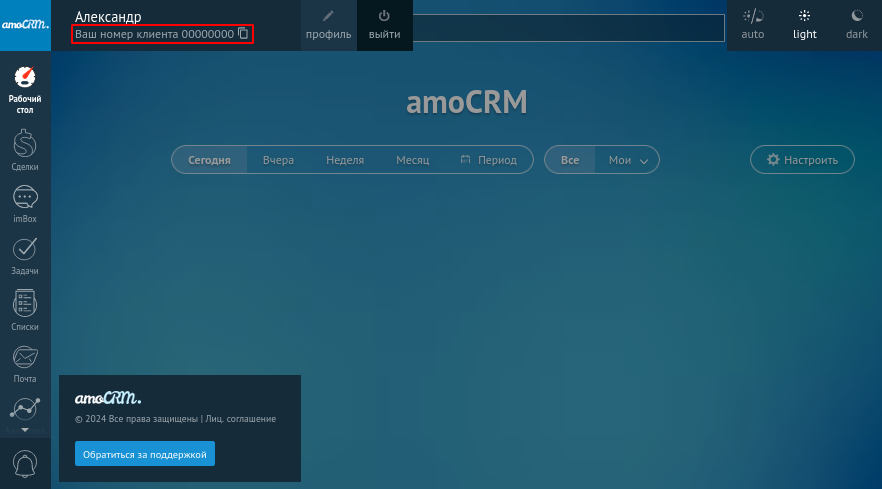The width and height of the screenshot is (882, 489).
Task: Open Лиц. соглашение link
Action: [x=241, y=419]
